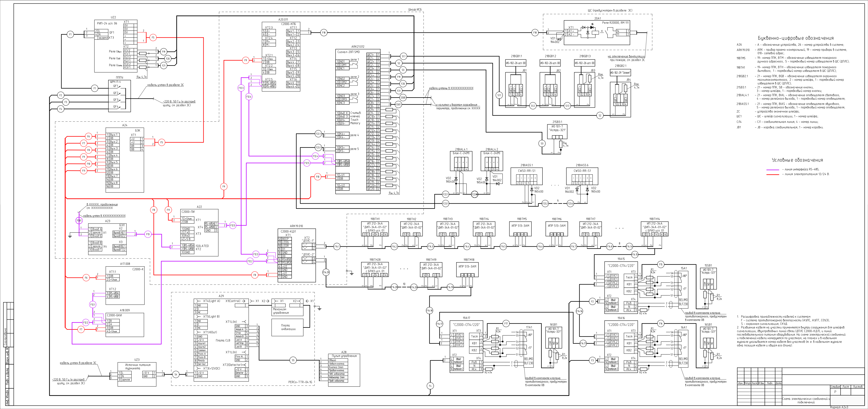Select the '19BTH28' detector designation

click(375, 260)
